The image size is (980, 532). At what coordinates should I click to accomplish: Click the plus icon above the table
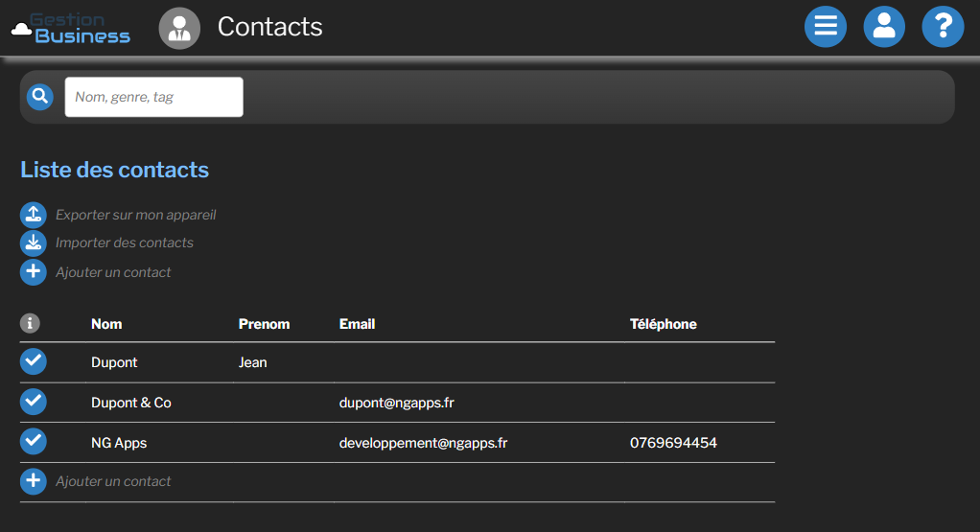[x=34, y=272]
